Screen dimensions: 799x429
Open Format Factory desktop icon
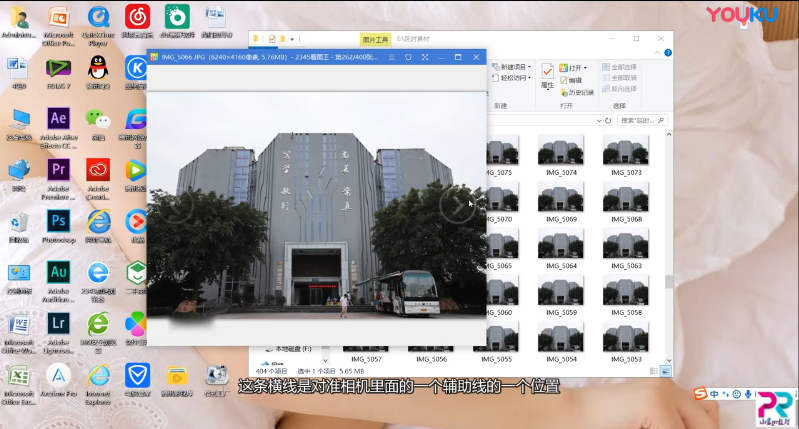point(216,376)
